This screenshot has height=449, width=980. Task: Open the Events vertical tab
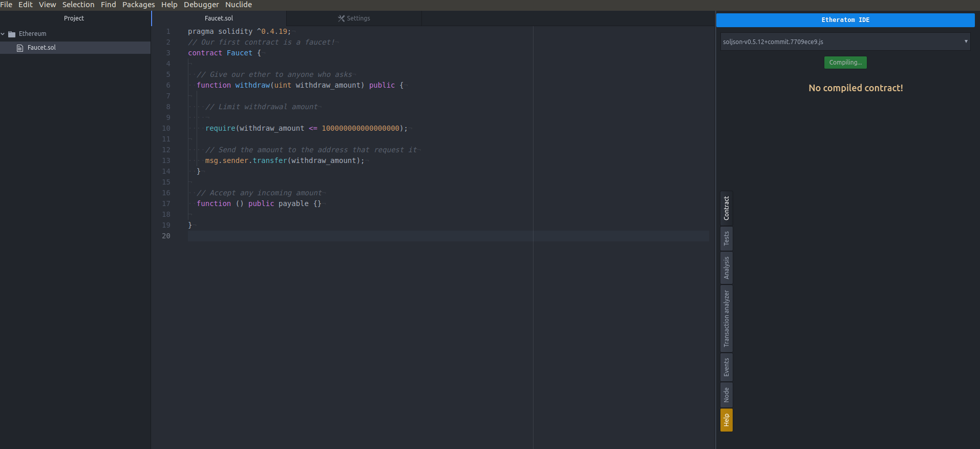[727, 367]
